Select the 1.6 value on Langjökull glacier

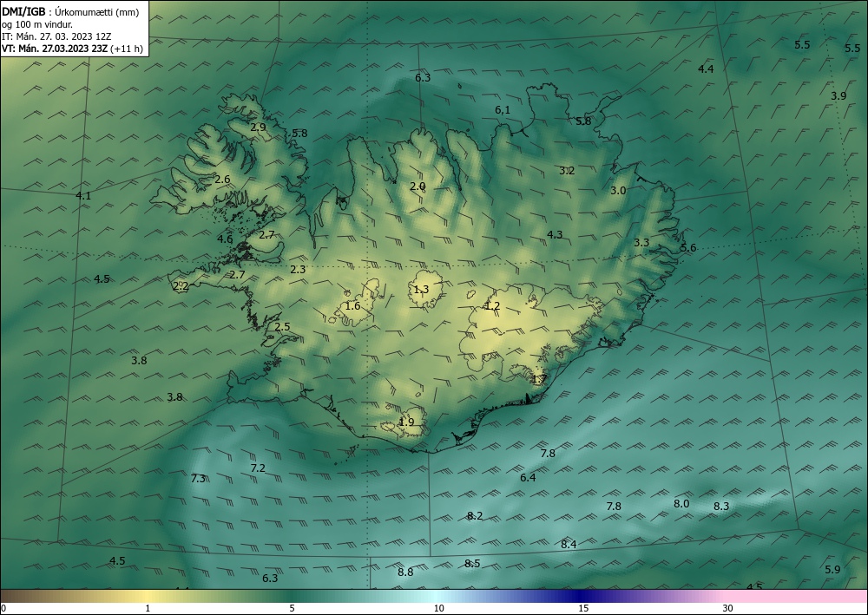pyautogui.click(x=352, y=306)
